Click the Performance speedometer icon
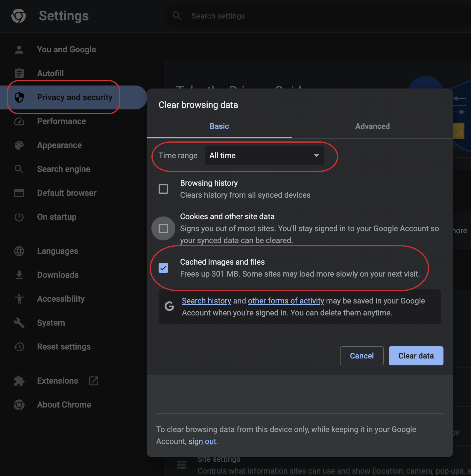 coord(19,121)
